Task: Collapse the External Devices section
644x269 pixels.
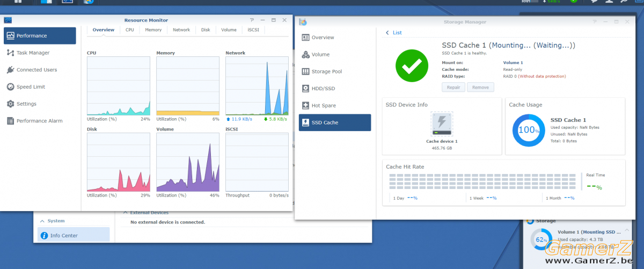Action: (x=126, y=213)
